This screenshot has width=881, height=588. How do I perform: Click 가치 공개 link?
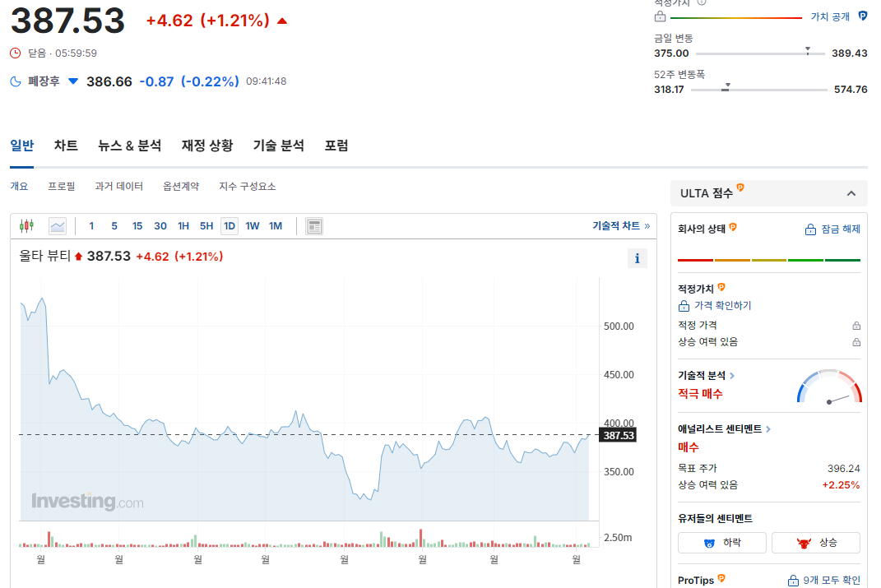click(830, 16)
